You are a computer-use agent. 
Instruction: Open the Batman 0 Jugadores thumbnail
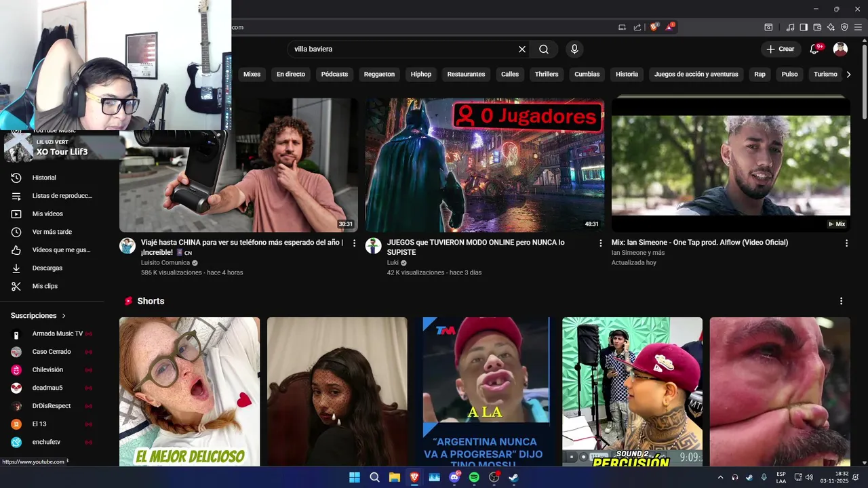485,165
